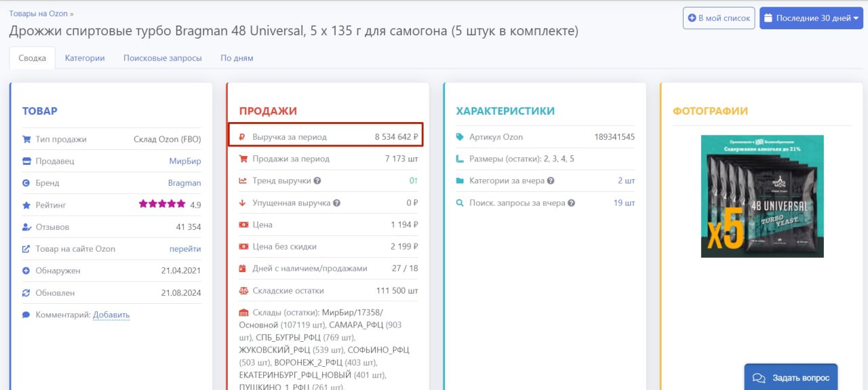Select the days value '27 / 18'
The image size is (868, 390).
pos(405,269)
